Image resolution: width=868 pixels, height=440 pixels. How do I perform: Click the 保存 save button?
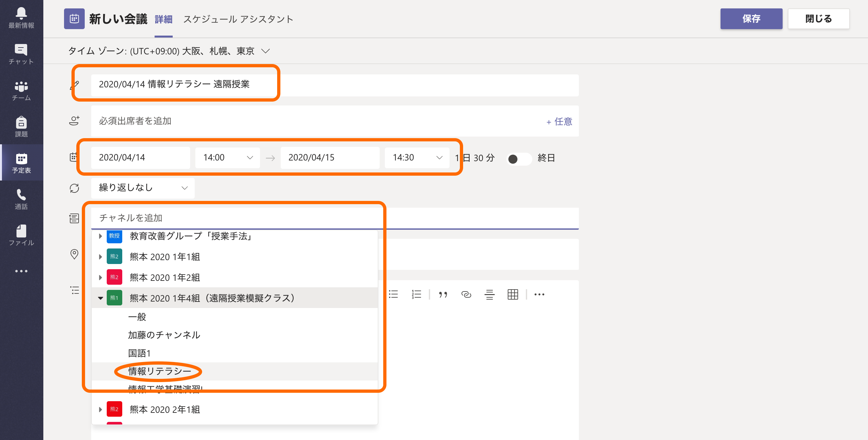(x=751, y=19)
